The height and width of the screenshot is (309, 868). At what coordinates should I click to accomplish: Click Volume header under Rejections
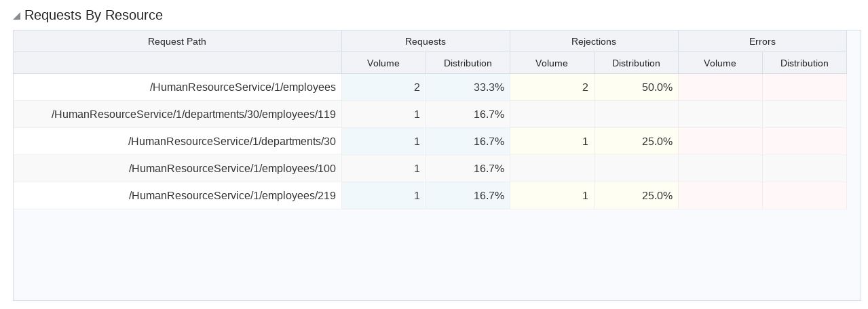click(x=551, y=63)
